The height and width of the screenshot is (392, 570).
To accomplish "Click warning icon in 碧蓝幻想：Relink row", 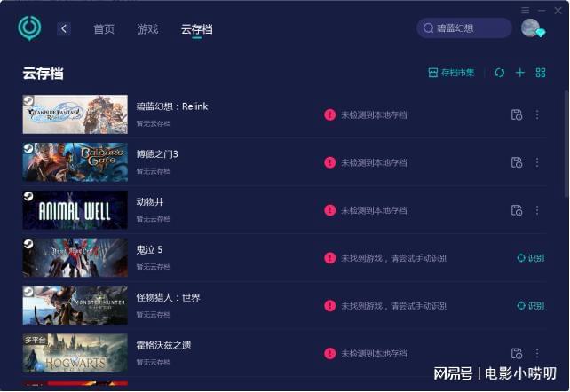I will point(329,114).
